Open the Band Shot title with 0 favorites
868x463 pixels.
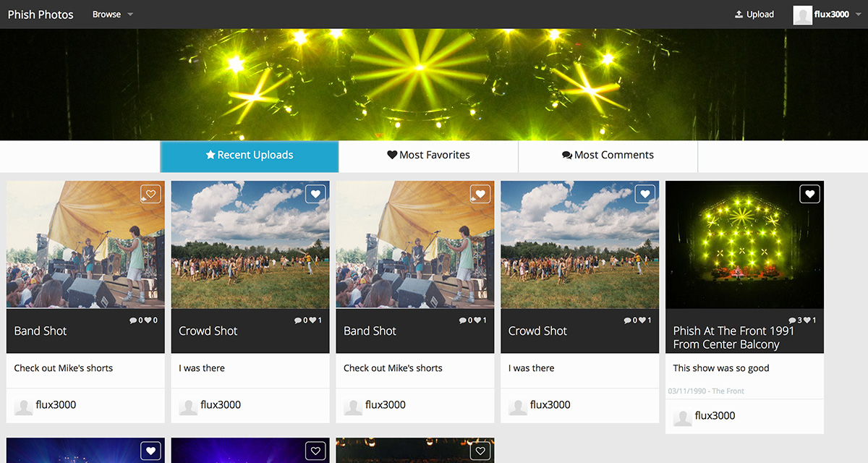(41, 331)
